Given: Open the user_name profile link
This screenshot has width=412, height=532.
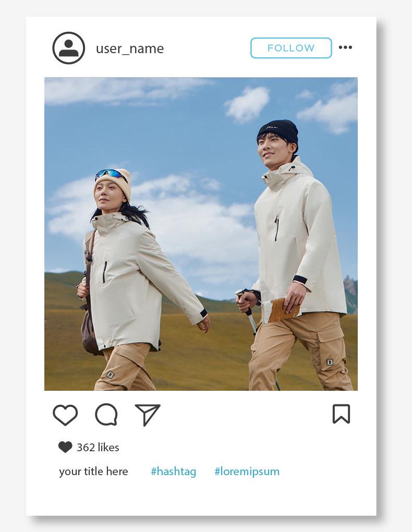Looking at the screenshot, I should click(130, 48).
